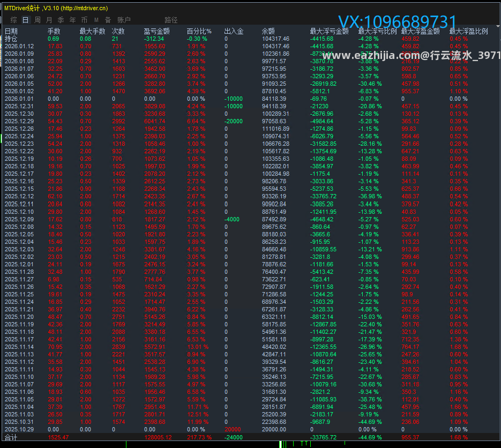Image resolution: width=501 pixels, height=448 pixels.
Task: Click total percentage 217.73 %
Action: [x=199, y=437]
